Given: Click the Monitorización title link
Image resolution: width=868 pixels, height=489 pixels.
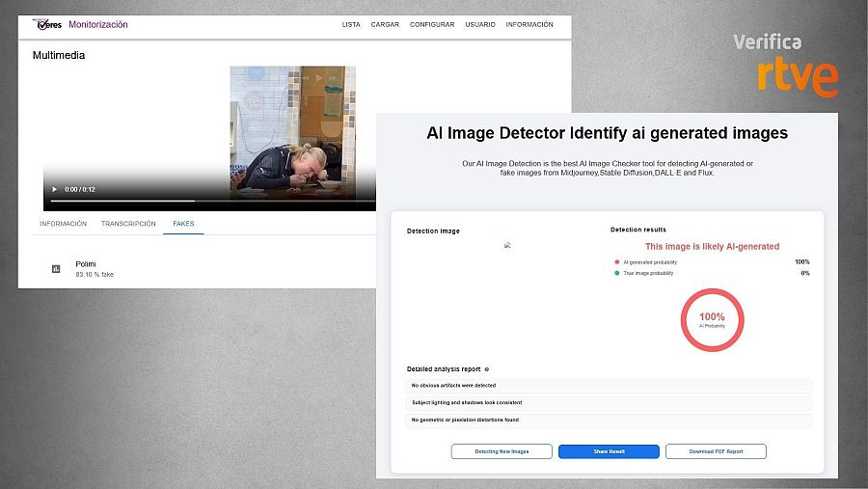Looking at the screenshot, I should pos(98,24).
